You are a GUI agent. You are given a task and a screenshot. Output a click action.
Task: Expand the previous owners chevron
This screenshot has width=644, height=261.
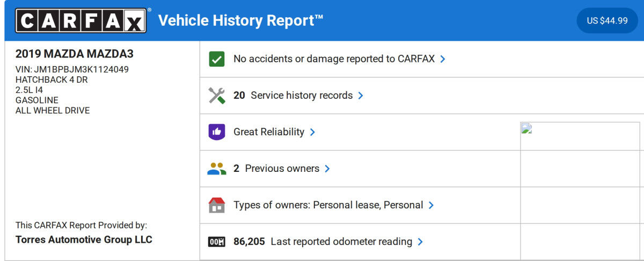pos(327,169)
